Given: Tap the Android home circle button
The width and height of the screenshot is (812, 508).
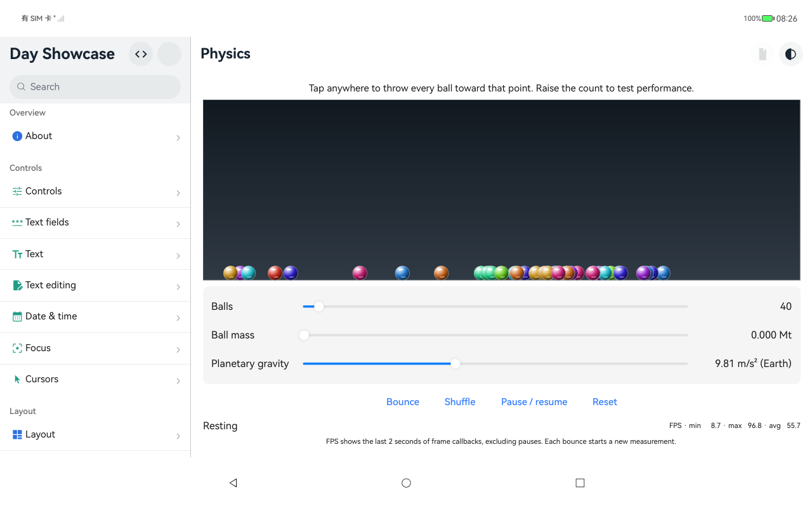Looking at the screenshot, I should pos(407,483).
